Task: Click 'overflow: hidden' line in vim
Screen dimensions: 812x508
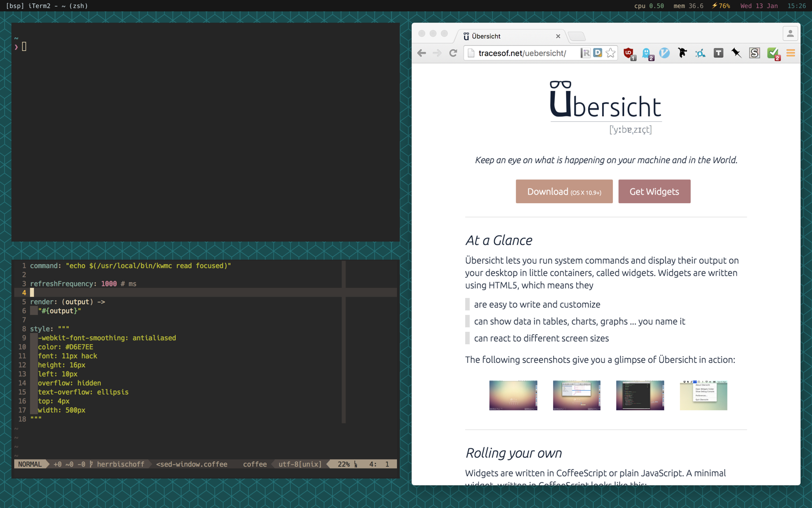Action: click(69, 383)
